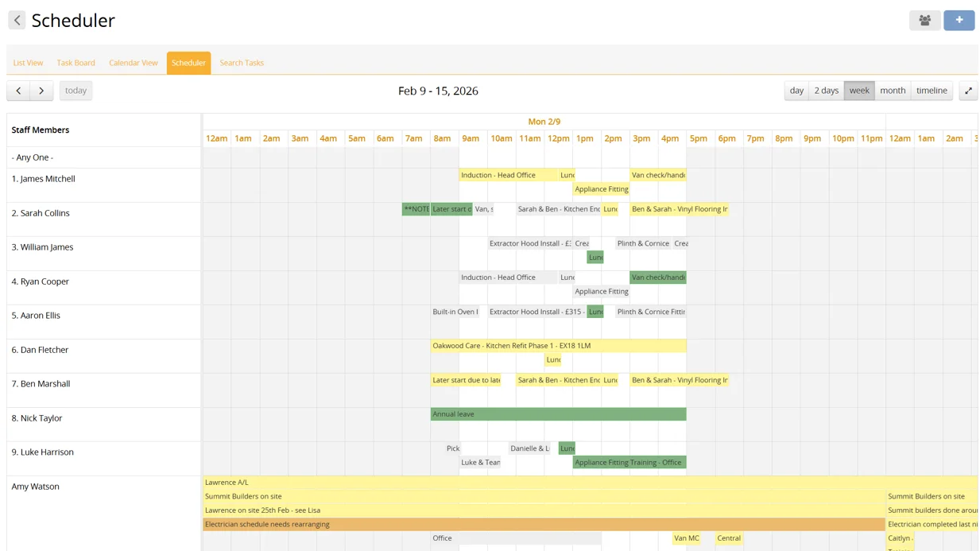The width and height of the screenshot is (980, 551).
Task: Open Dan Fletcher's Oakwood Care kitchen refit task
Action: click(x=556, y=345)
